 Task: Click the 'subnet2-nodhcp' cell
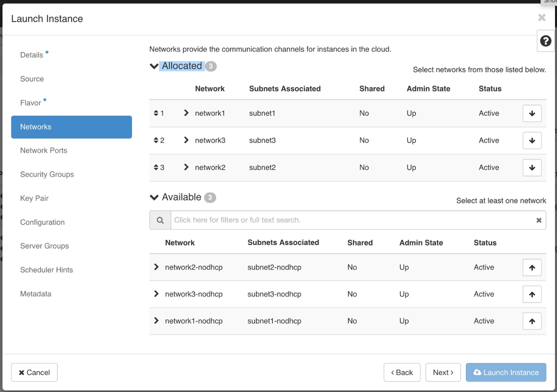pyautogui.click(x=274, y=267)
